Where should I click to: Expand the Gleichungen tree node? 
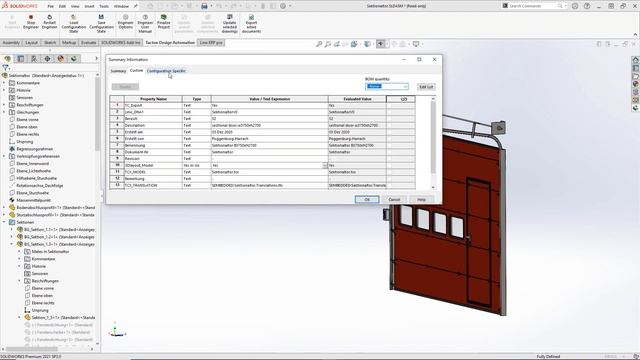tap(4, 112)
